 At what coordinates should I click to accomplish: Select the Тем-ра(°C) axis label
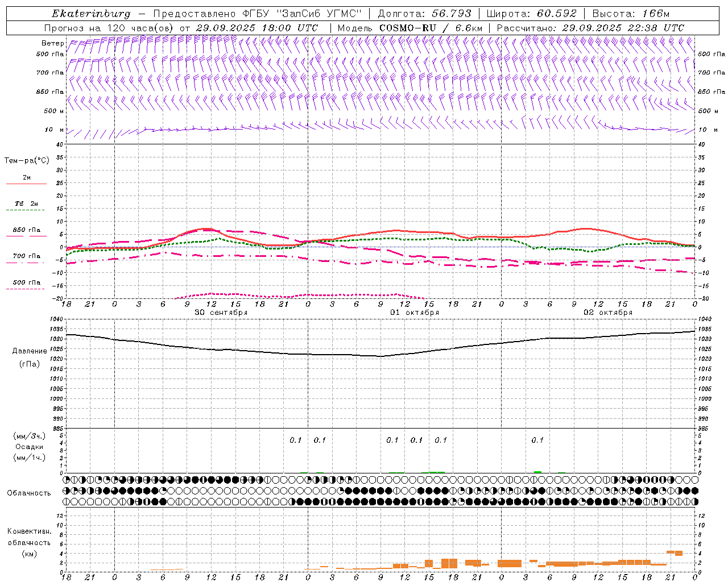27,161
